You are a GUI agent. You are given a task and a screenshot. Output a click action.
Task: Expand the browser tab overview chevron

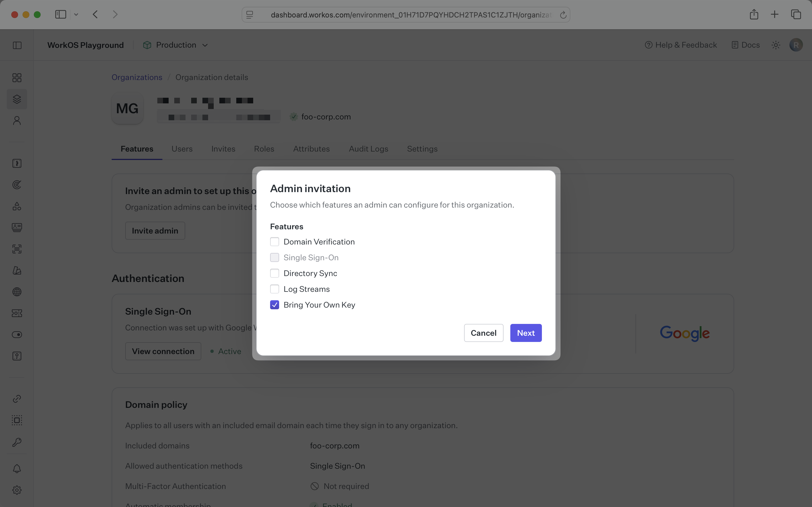point(76,14)
